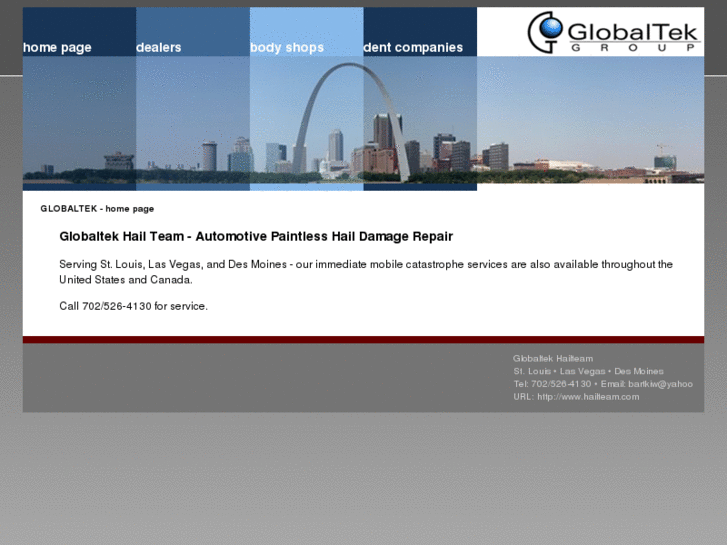Viewport: 727px width, 545px height.
Task: Click the GlobalTek Group logo
Action: tap(613, 32)
